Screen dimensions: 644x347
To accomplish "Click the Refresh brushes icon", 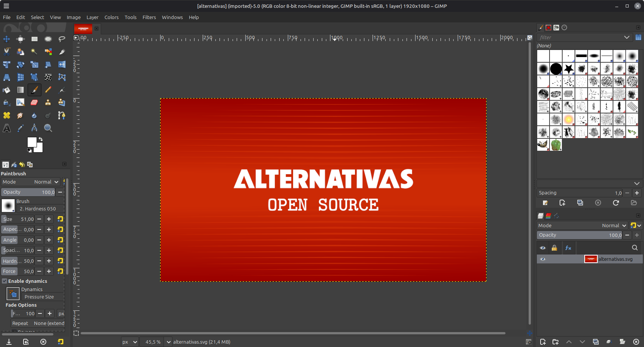I will 616,203.
